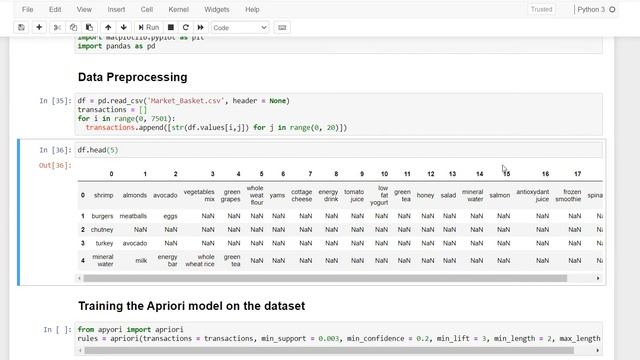Click the Python 3 kernel indicator circle
This screenshot has height=360, width=640.
point(612,9)
